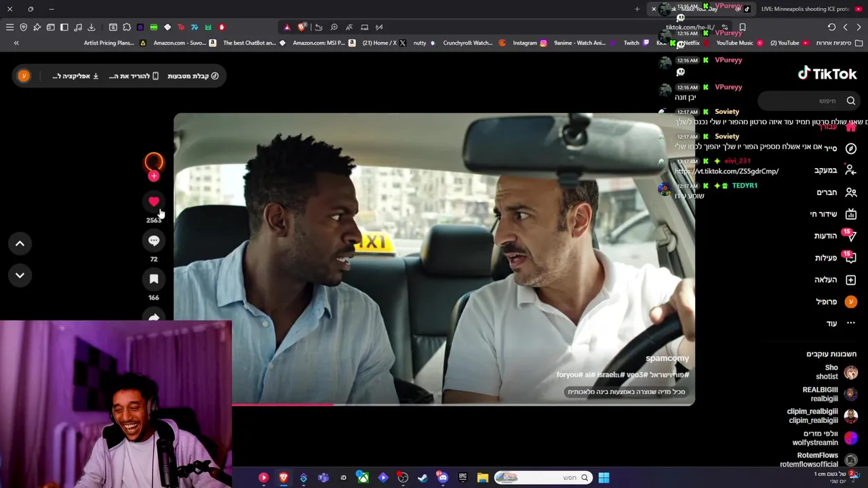Click the get coins button
This screenshot has height=488, width=868.
[x=193, y=76]
